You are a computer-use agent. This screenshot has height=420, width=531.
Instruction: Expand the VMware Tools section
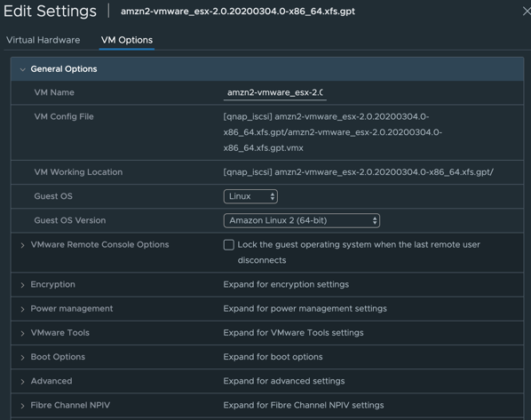[23, 333]
